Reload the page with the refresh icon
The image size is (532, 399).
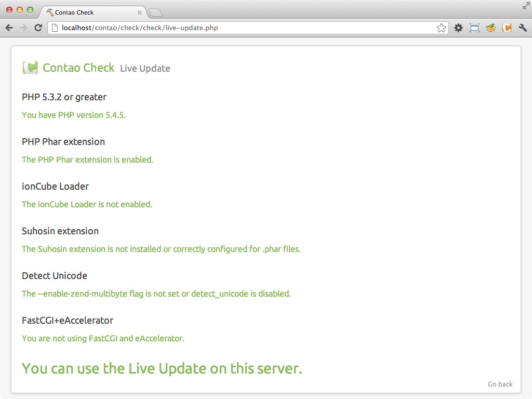(x=38, y=28)
